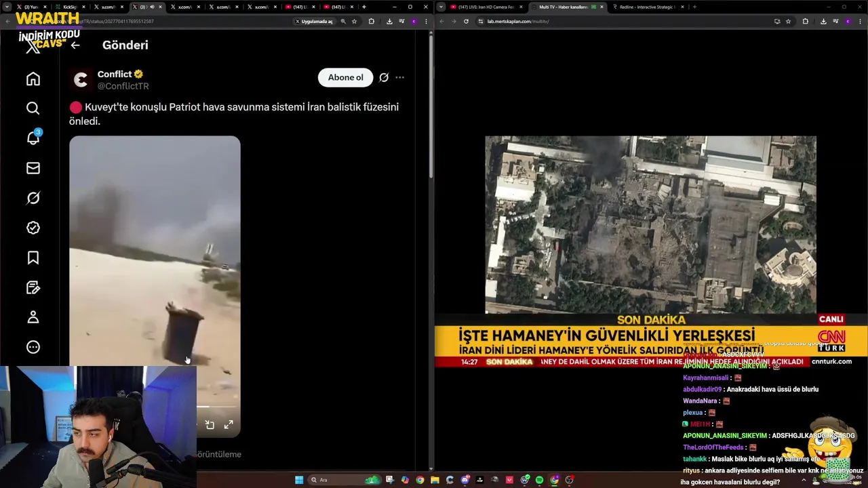Open site info icon in right address bar
868x488 pixels.
pos(481,21)
